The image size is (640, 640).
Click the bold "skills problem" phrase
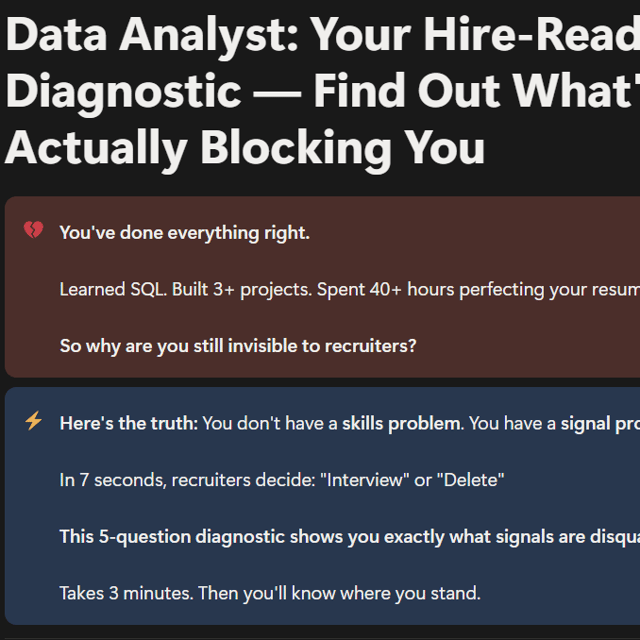click(x=401, y=423)
